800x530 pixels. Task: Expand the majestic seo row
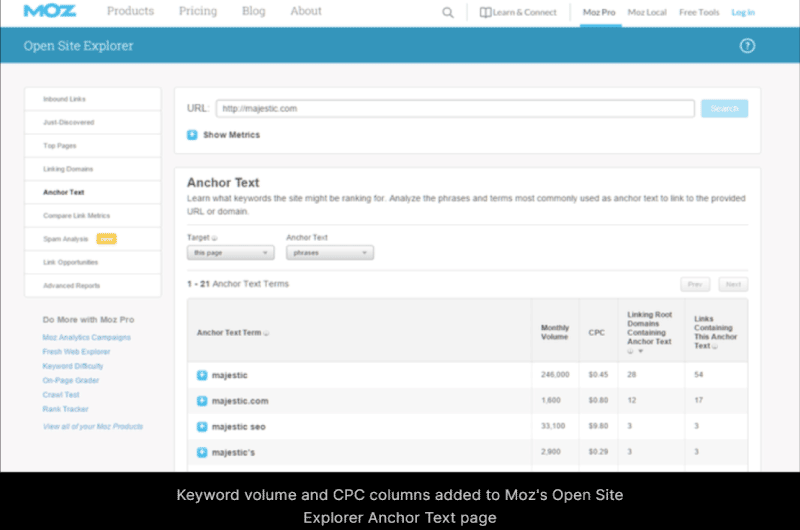[202, 426]
